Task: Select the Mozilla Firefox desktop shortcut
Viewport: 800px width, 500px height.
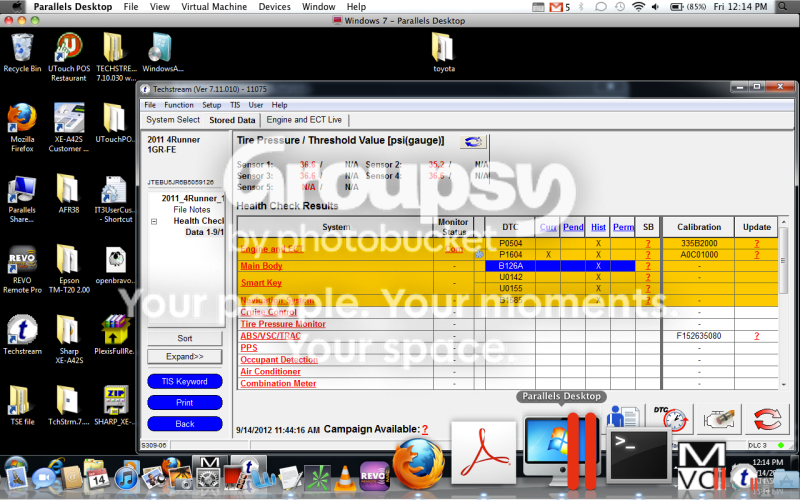Action: (22, 128)
